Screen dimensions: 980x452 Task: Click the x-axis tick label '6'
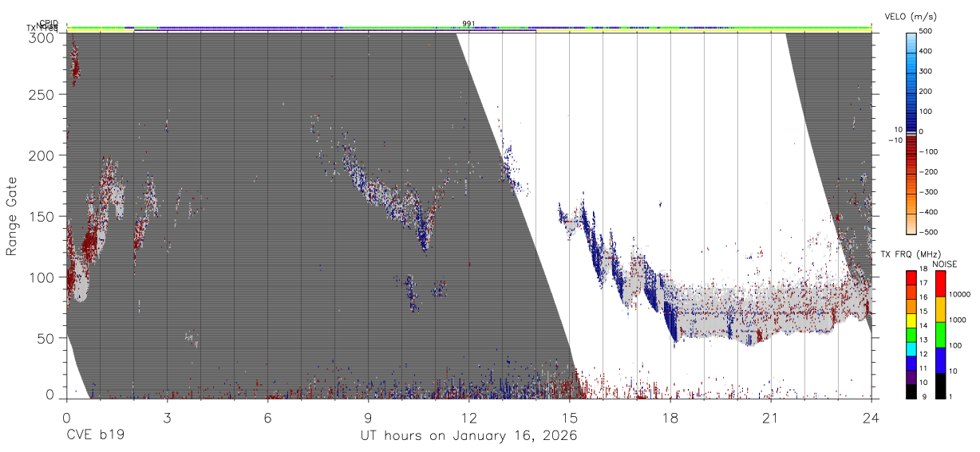pos(267,418)
